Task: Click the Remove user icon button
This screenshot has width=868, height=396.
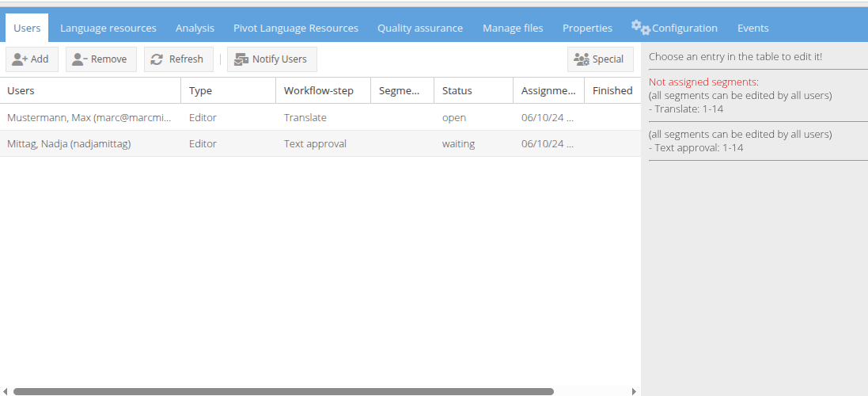Action: point(80,59)
